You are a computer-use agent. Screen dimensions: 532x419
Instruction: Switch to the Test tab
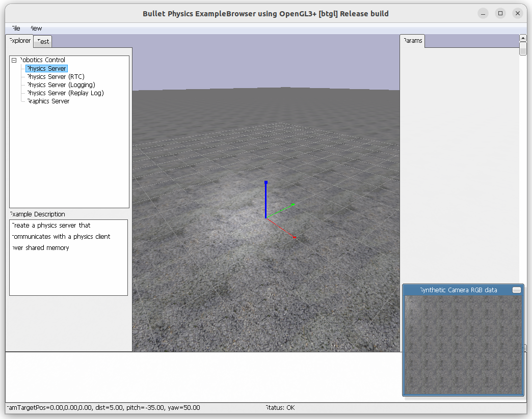pos(43,41)
